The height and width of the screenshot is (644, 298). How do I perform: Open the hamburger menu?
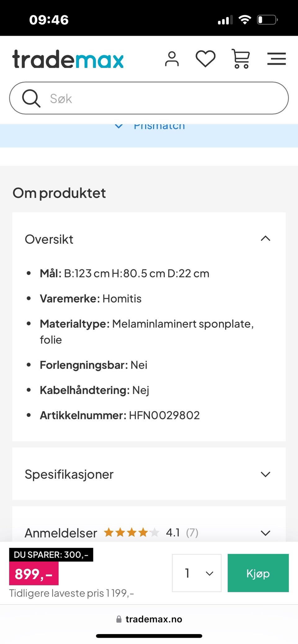pos(276,59)
